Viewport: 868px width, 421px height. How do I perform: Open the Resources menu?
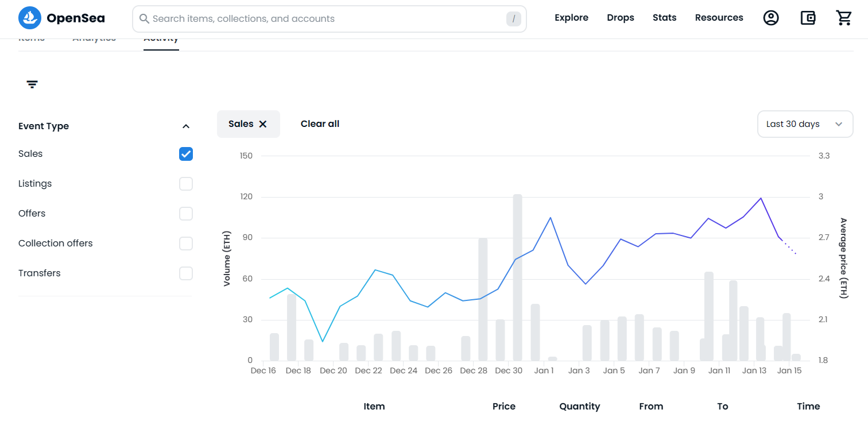click(719, 18)
